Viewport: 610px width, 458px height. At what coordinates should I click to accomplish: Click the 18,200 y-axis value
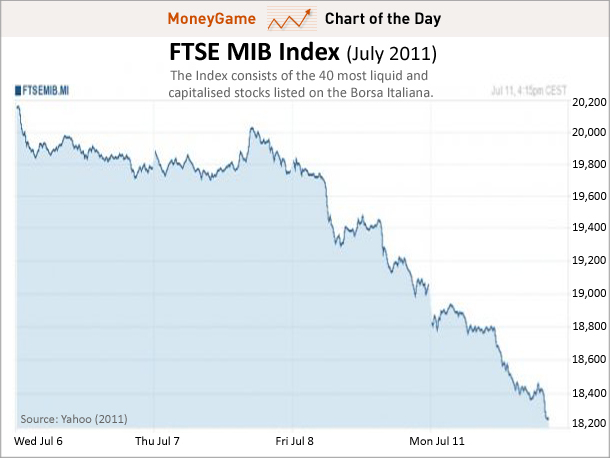pos(586,424)
